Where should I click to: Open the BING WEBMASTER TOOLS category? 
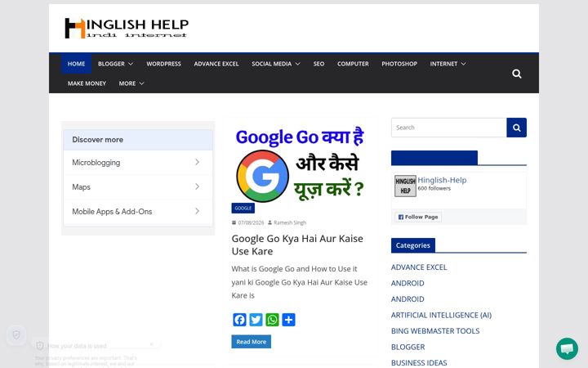(435, 331)
